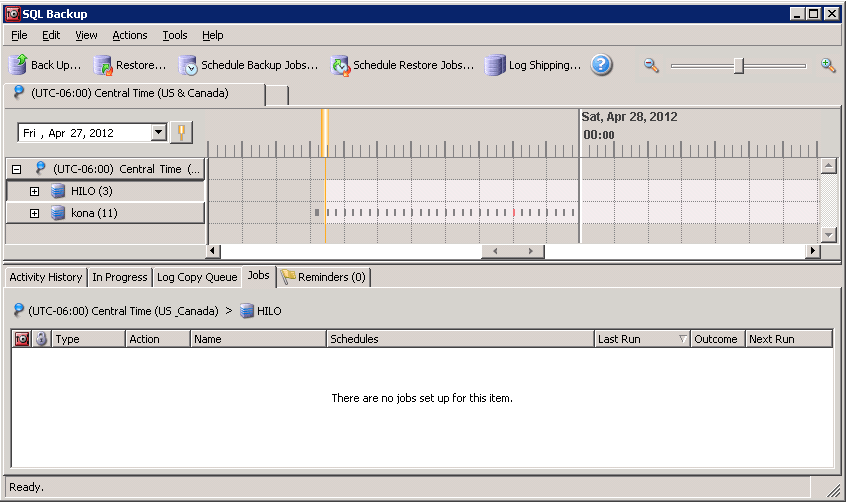The image size is (848, 503).
Task: Open Schedule Backup Jobs wizard
Action: [248, 65]
